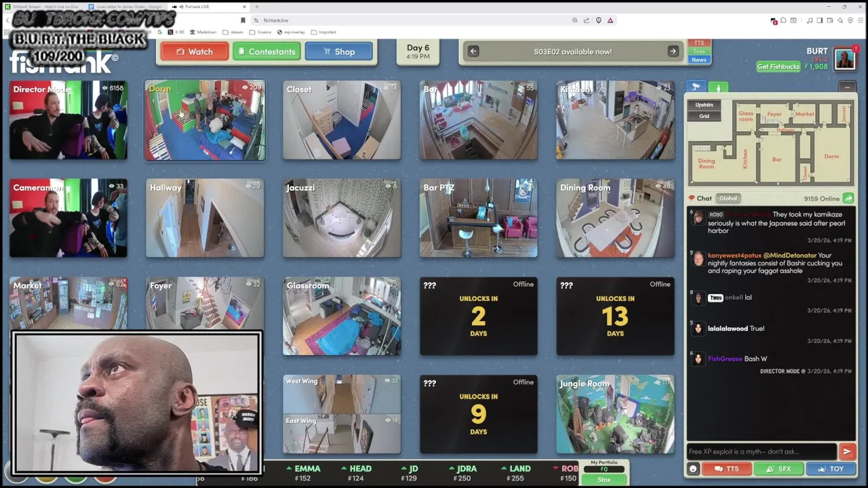Open the West Wing camera feed
The image size is (868, 488).
(342, 393)
